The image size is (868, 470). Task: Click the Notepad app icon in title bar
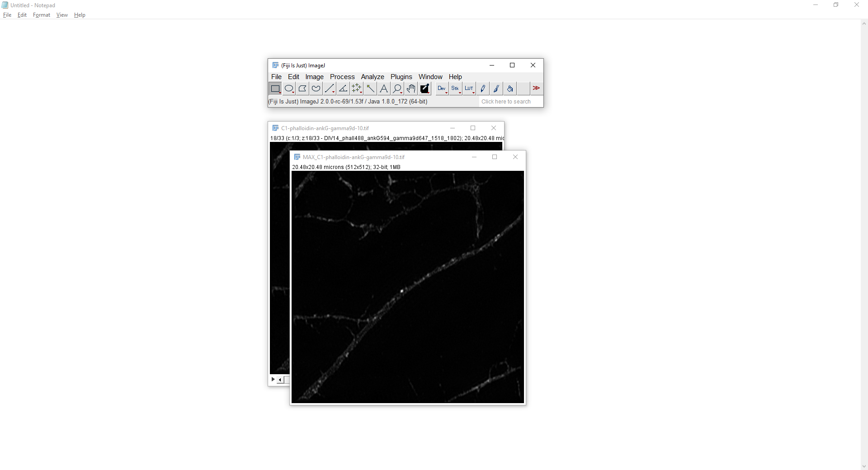coord(5,5)
